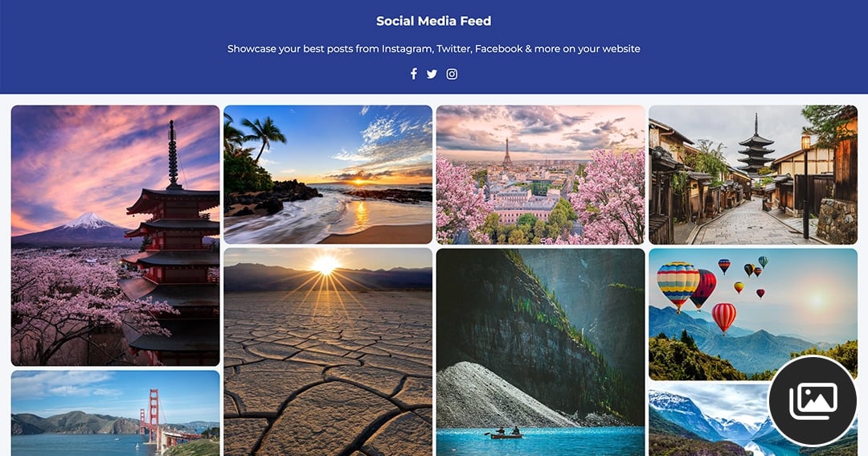868x456 pixels.
Task: Click the Showcase your best posts subtitle
Action: click(x=433, y=49)
